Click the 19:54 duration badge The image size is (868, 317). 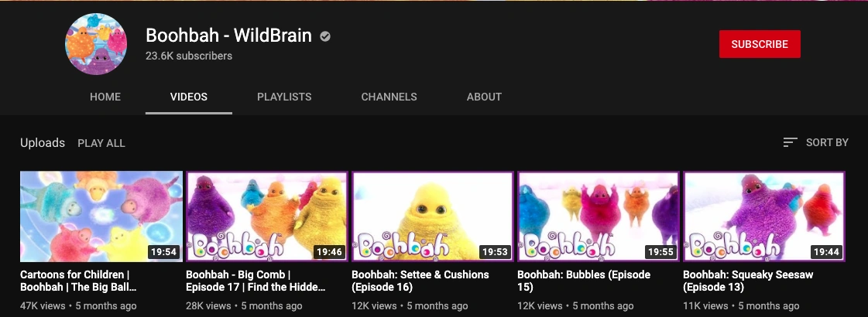[163, 252]
